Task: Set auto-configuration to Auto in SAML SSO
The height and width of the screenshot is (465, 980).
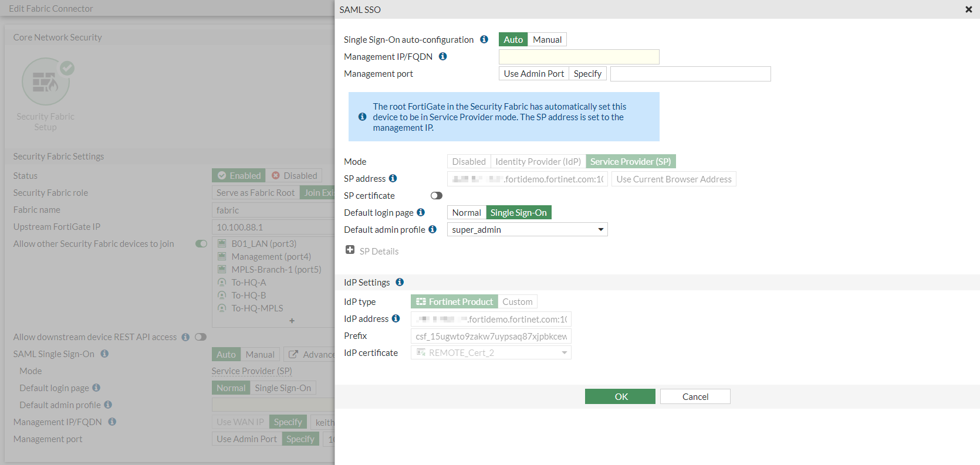Action: 513,39
